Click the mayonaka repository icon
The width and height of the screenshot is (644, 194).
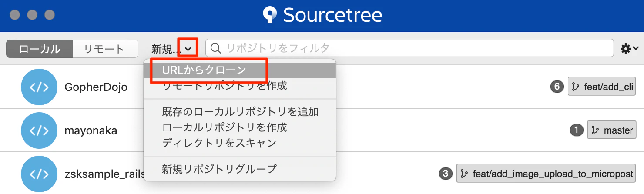pos(39,130)
